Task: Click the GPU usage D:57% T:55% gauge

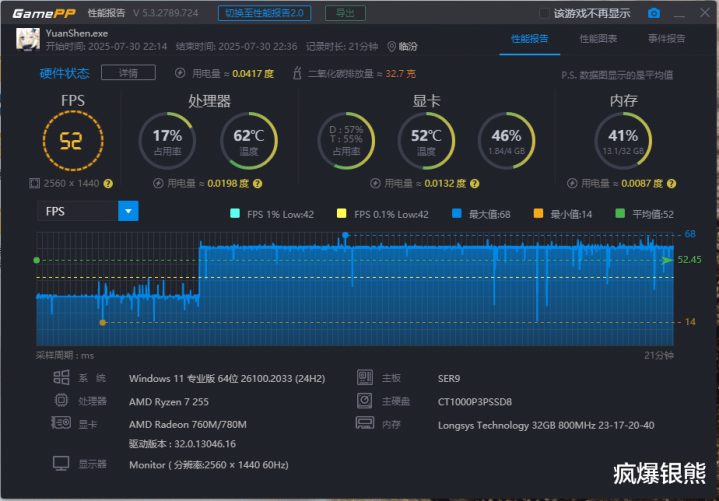Action: pos(346,141)
